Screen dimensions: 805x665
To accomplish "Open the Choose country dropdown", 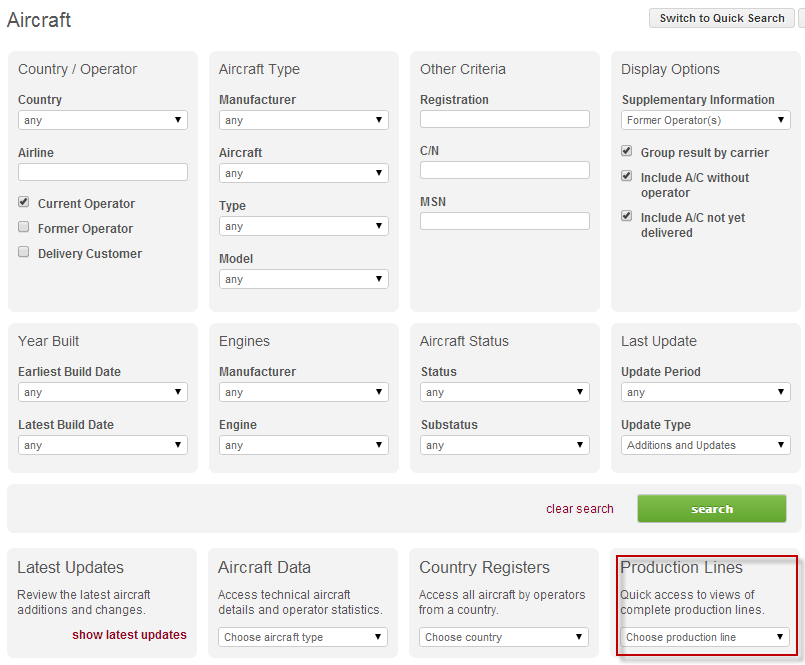I will (504, 637).
